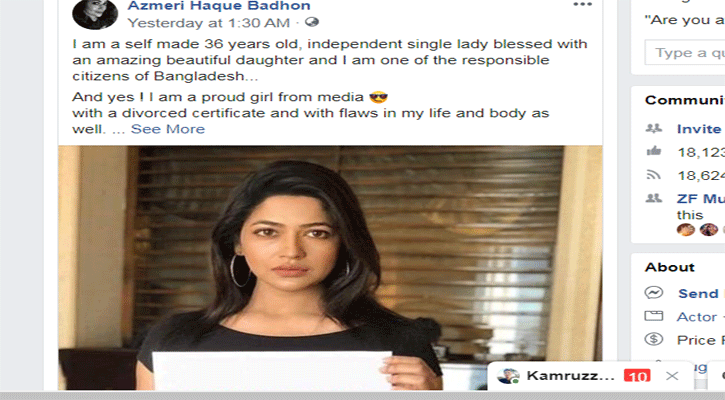Viewport: 725px width, 400px height.
Task: Click the dollar Price Range icon
Action: click(x=654, y=339)
